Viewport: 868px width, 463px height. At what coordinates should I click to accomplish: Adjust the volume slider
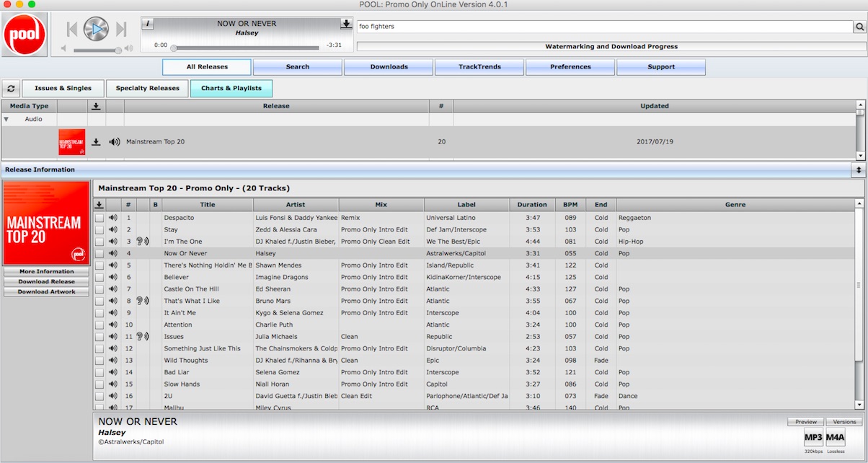(98, 50)
